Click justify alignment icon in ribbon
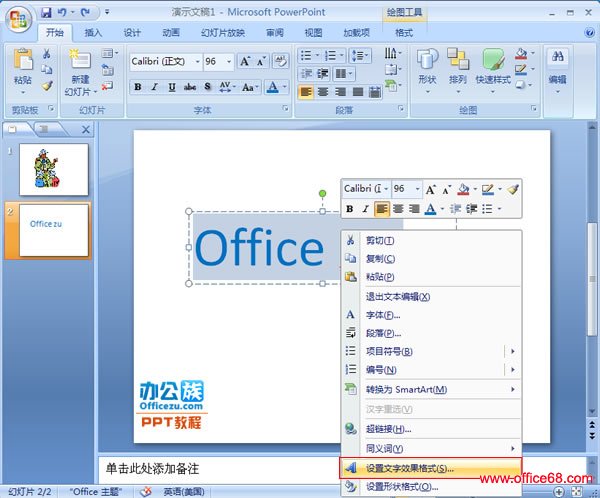Viewport: 600px width, 498px height. [x=358, y=92]
